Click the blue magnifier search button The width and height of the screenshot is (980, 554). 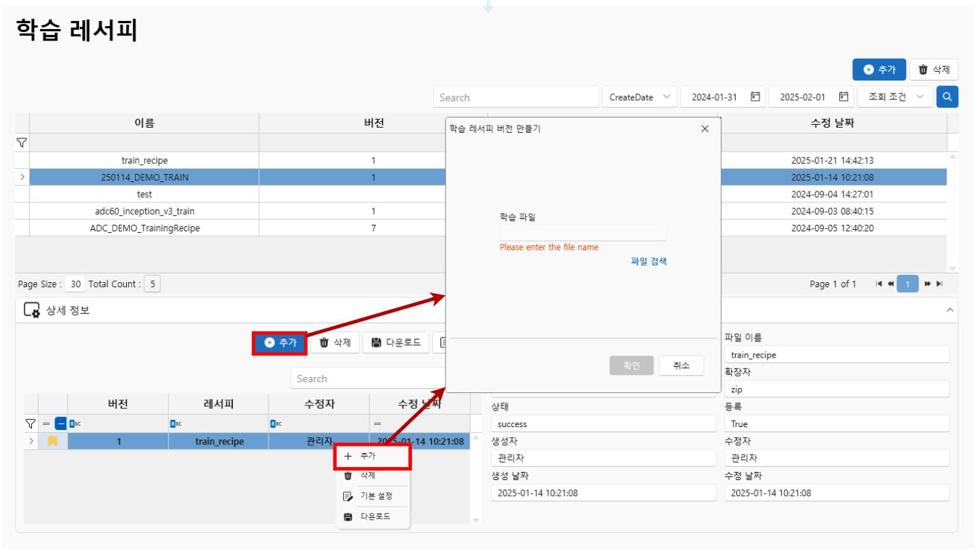tap(947, 97)
